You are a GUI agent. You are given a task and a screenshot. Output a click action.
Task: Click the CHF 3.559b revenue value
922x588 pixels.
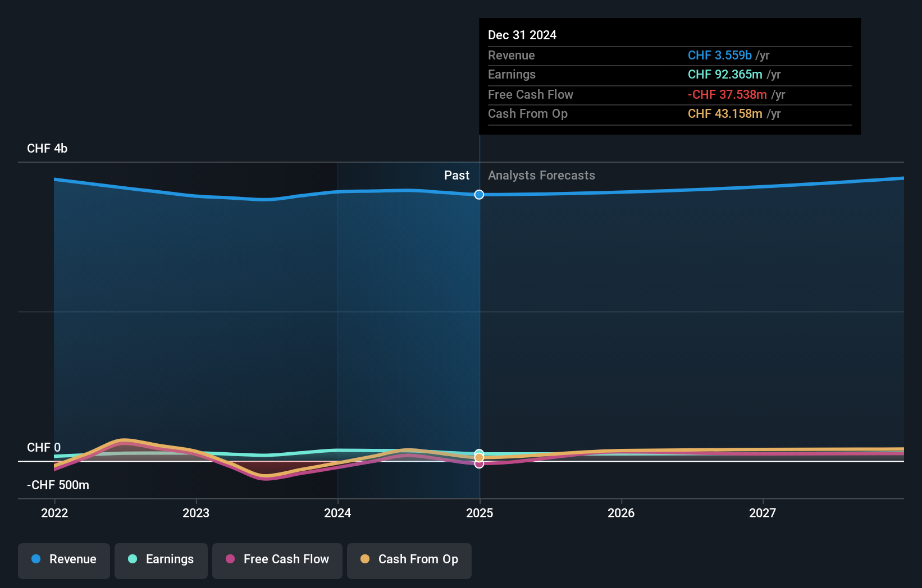click(x=720, y=56)
